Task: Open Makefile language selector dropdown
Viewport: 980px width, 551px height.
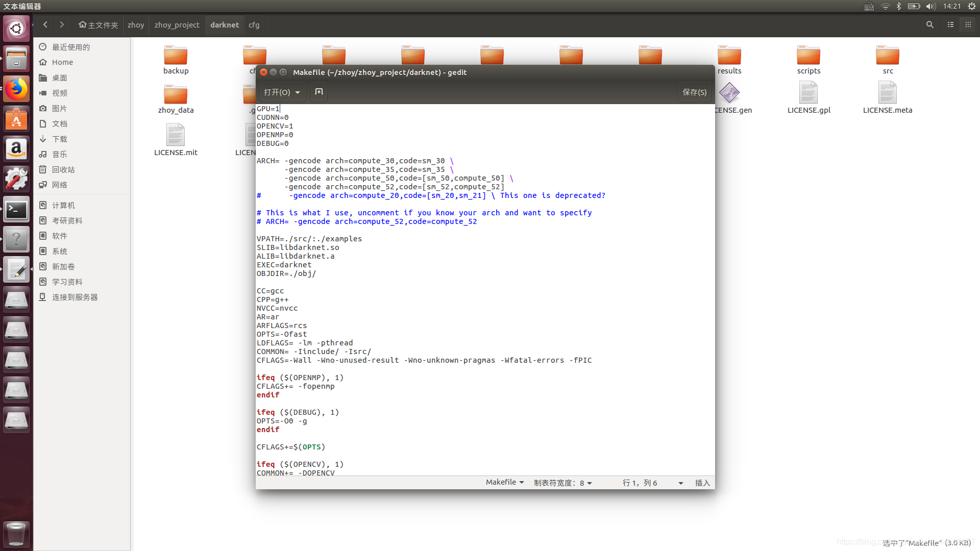Action: [504, 482]
